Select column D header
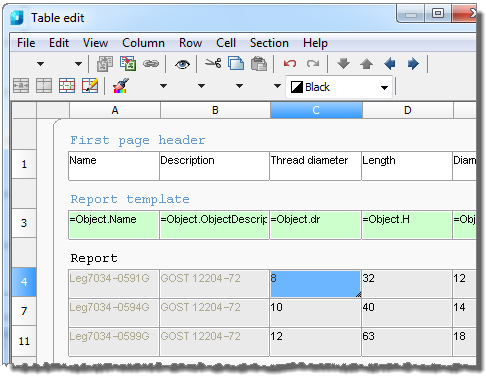The image size is (486, 377). click(x=408, y=110)
